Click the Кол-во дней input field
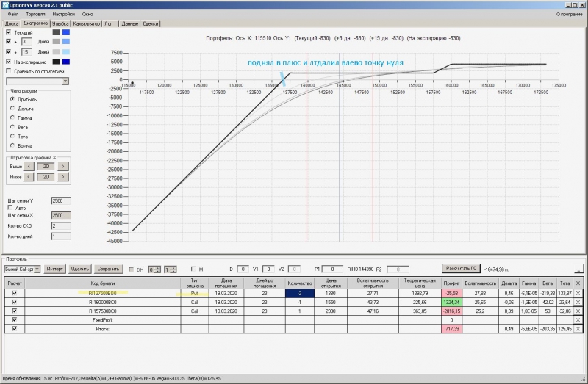588x384 pixels. (61, 236)
